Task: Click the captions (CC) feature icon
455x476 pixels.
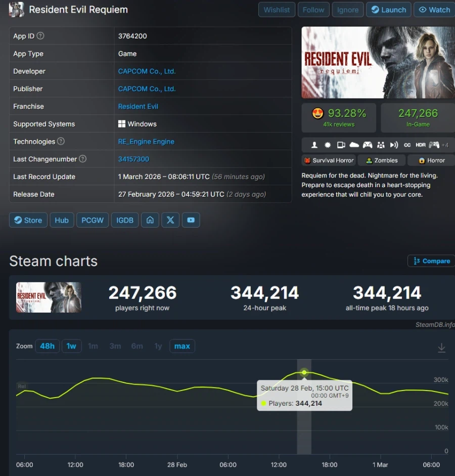Action: click(407, 145)
